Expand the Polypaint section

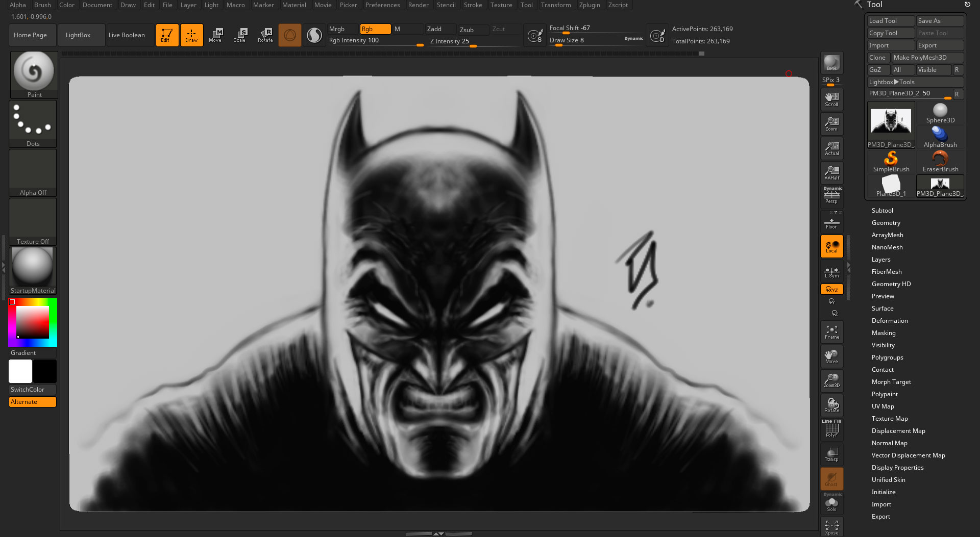(884, 394)
